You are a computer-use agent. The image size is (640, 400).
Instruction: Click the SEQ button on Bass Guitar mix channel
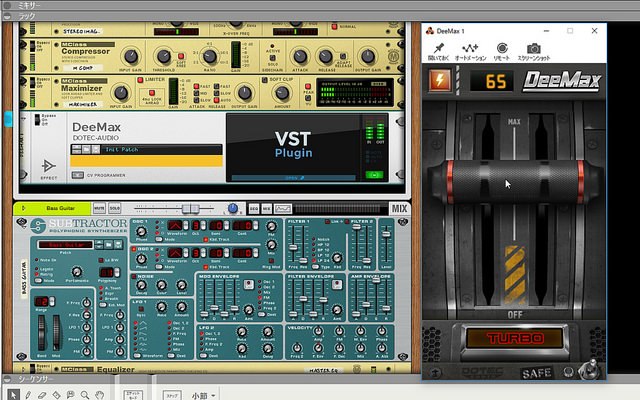pyautogui.click(x=253, y=209)
